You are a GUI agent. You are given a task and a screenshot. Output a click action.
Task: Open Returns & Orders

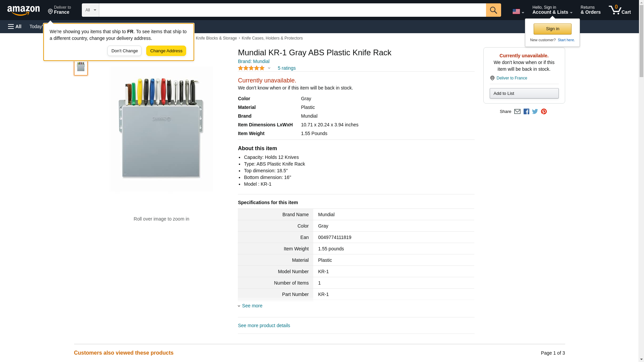pyautogui.click(x=590, y=10)
